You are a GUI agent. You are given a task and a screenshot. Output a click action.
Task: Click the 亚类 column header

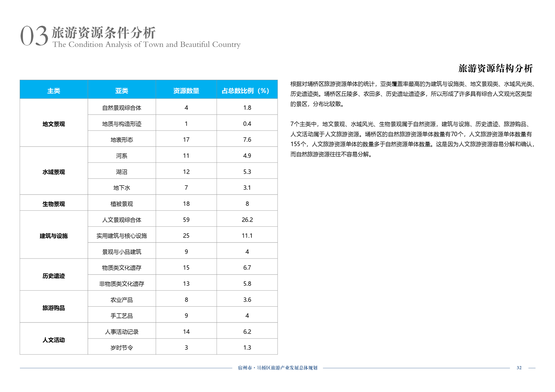(121, 90)
